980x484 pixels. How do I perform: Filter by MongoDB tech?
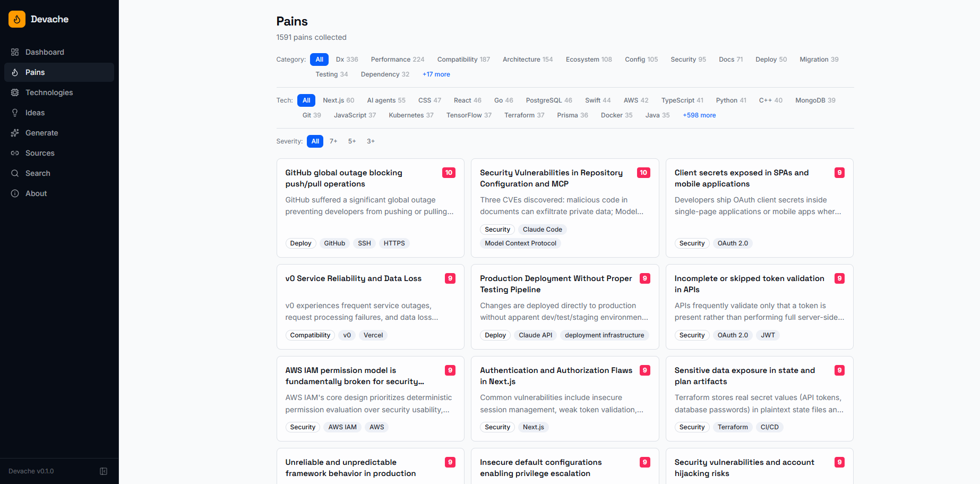click(815, 100)
